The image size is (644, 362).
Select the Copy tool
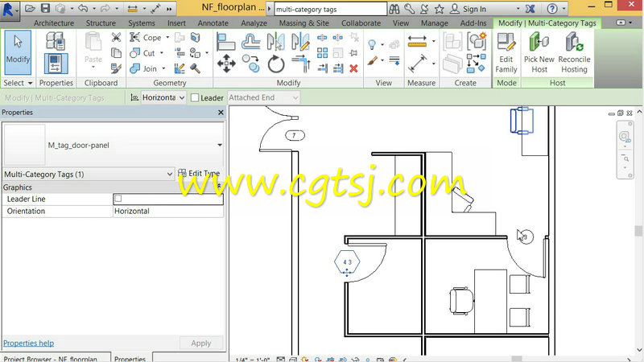click(x=250, y=64)
